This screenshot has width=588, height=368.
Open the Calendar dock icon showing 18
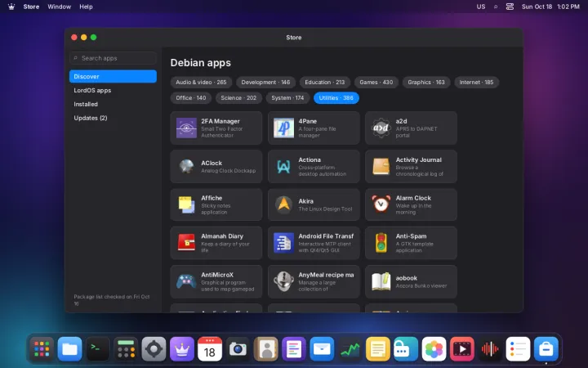210,349
